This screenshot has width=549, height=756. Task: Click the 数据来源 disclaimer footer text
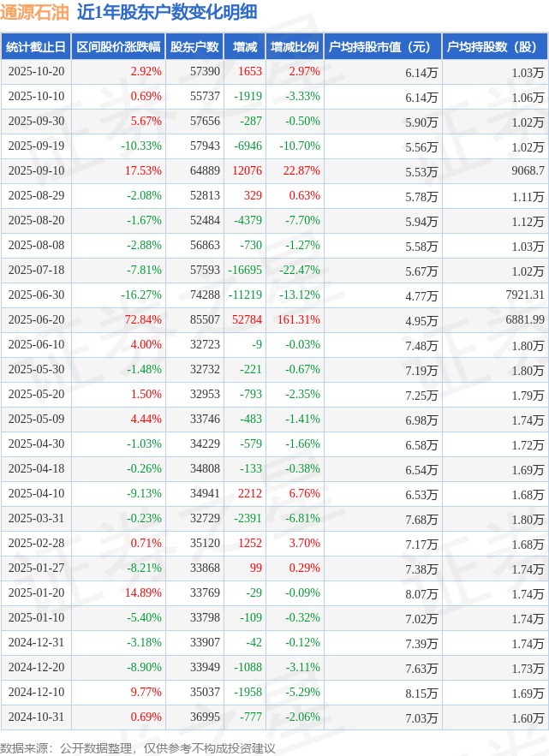coord(138,747)
